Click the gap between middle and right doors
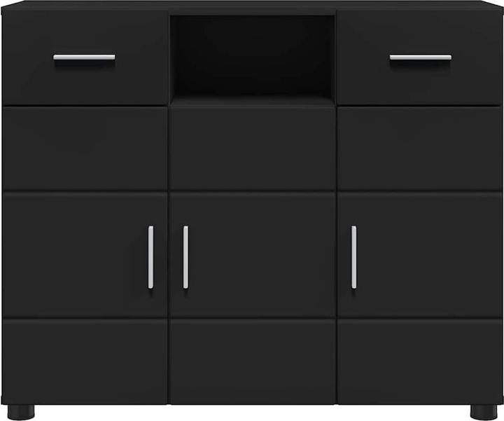Image resolution: width=504 pixels, height=421 pixels. 337,254
